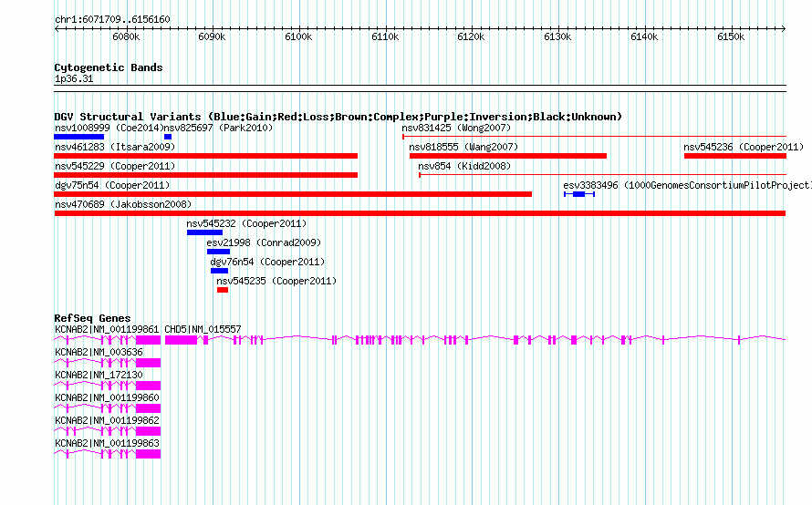Open the nsv545232 (Cooper2011) blue gain bar
This screenshot has width=812, height=505.
(x=204, y=232)
